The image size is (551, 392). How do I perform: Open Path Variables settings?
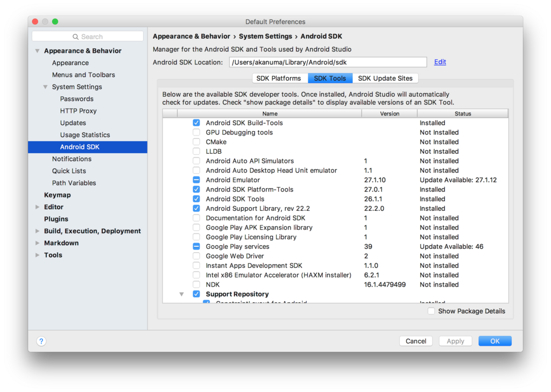click(x=74, y=183)
